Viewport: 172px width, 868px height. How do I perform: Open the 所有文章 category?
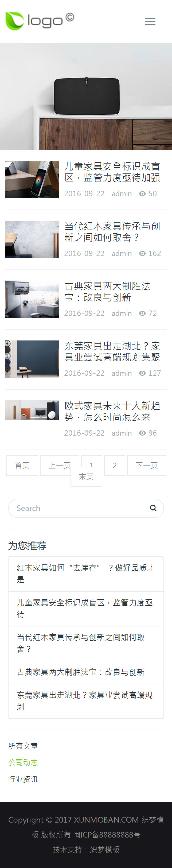(23, 746)
